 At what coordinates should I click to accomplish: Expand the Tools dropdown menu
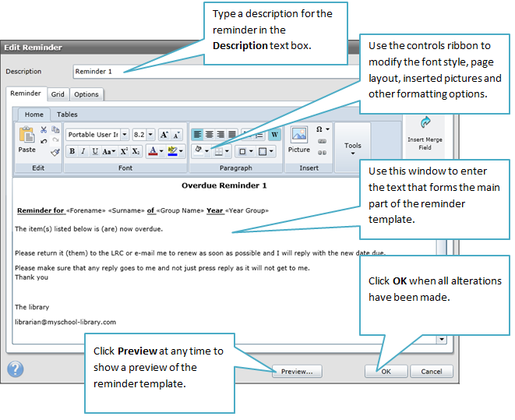click(353, 148)
